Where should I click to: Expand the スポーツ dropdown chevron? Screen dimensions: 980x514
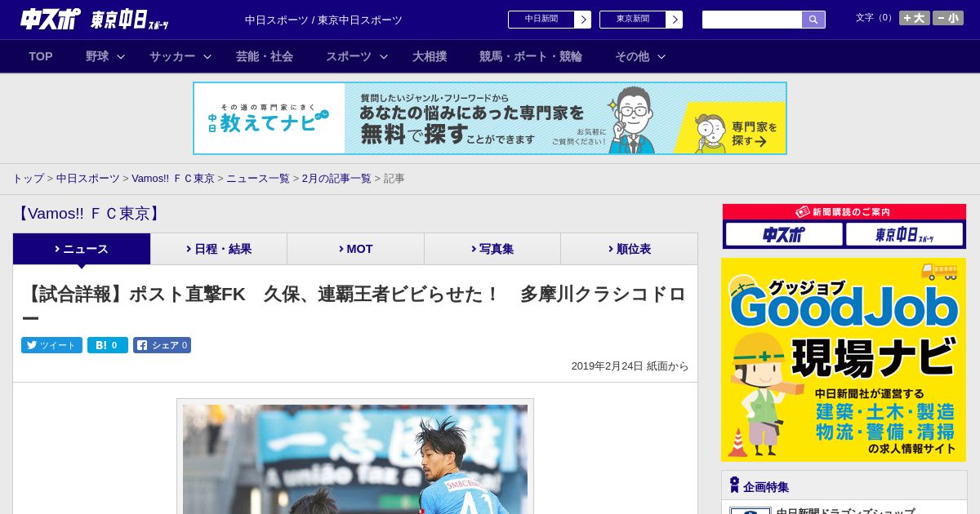pyautogui.click(x=384, y=57)
